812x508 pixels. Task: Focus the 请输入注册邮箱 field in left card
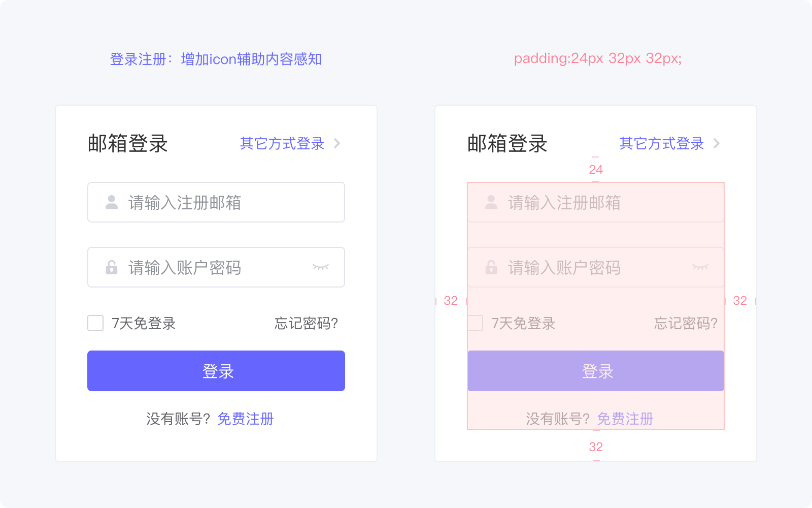(x=216, y=202)
